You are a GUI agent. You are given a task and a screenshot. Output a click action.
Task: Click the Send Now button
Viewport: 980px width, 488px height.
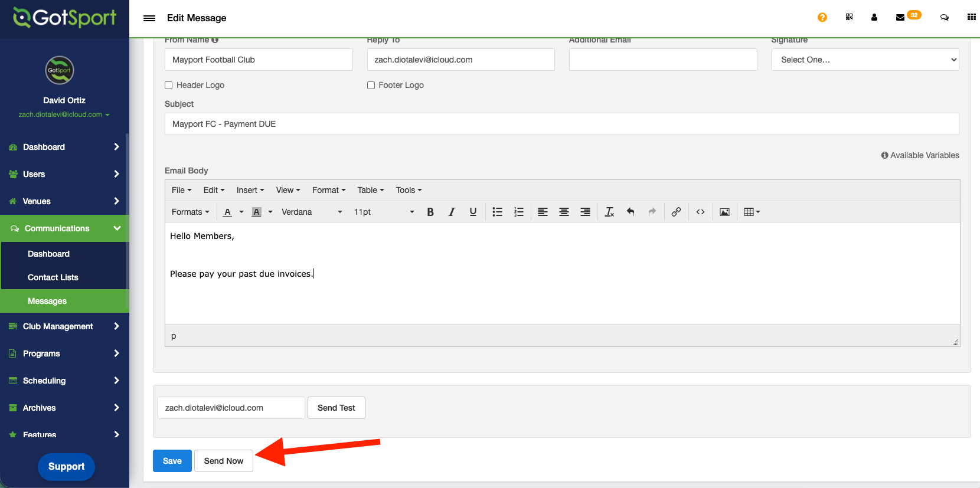(x=223, y=461)
